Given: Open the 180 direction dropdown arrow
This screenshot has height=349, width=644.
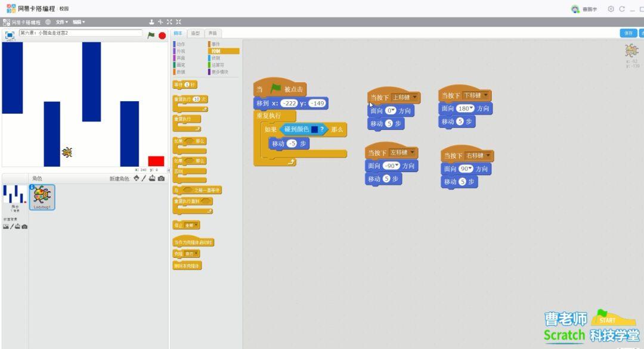Looking at the screenshot, I should pos(472,108).
